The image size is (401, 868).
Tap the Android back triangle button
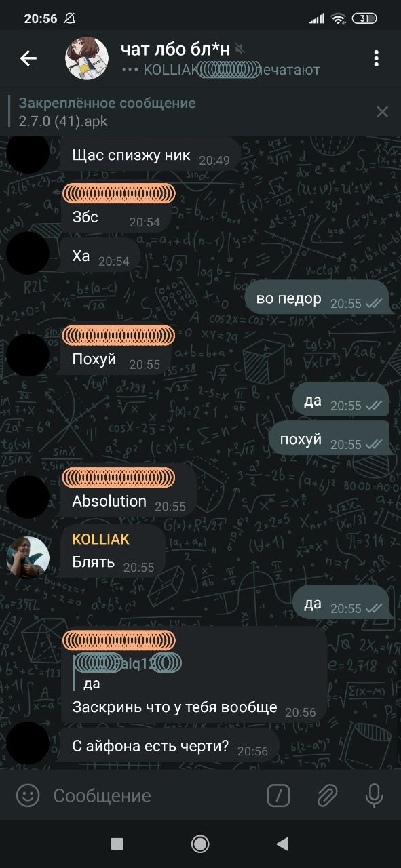point(282,844)
